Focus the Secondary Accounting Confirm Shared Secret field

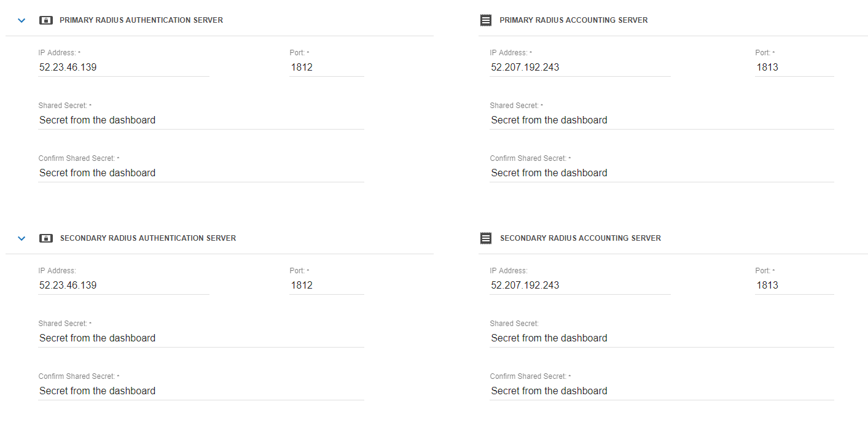[x=662, y=391]
